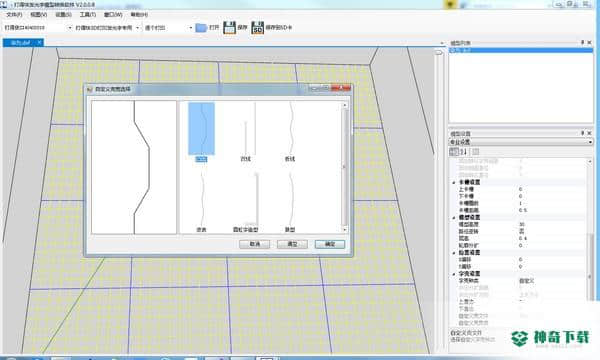Pin the model settings panel

[x=582, y=133]
